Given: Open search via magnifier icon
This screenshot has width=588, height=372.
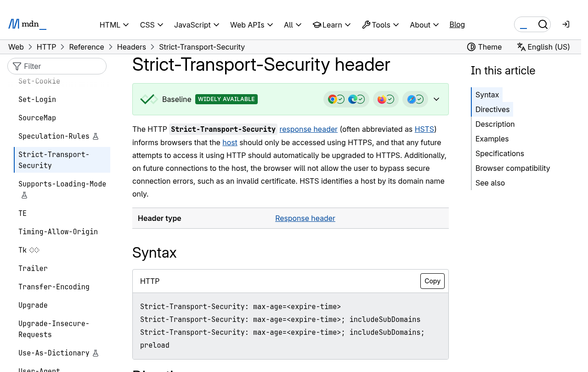Looking at the screenshot, I should 543,24.
